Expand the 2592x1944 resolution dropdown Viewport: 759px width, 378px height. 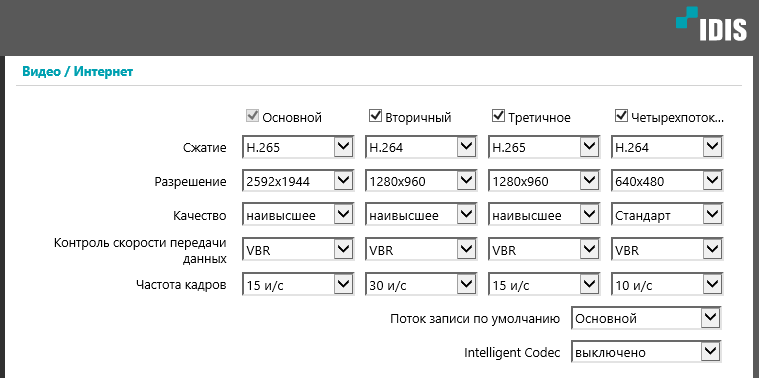298,181
